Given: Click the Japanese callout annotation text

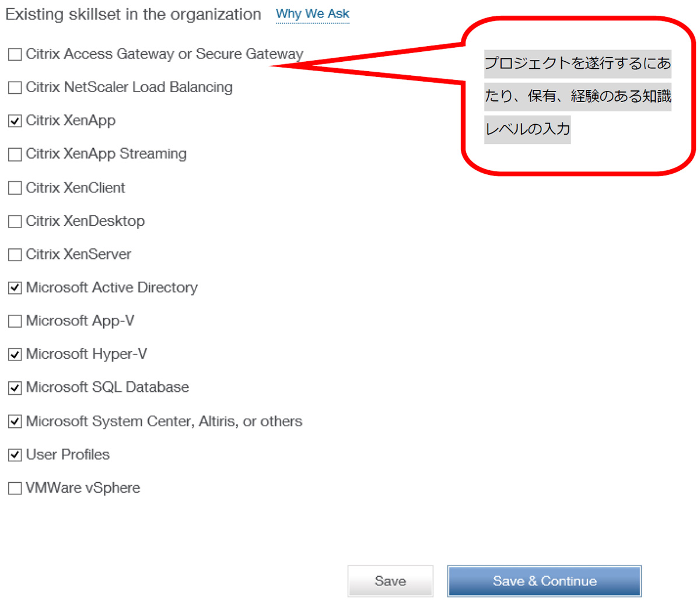Looking at the screenshot, I should [x=577, y=96].
